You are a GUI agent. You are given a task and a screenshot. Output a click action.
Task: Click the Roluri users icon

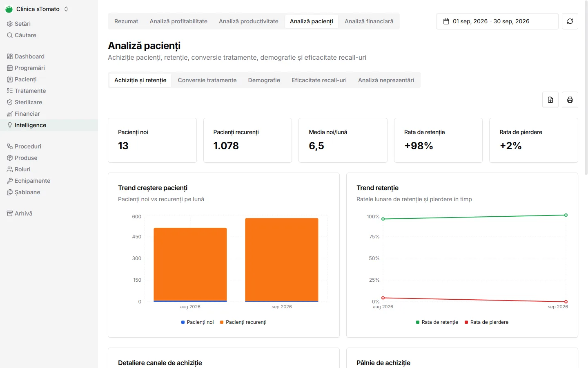point(10,169)
